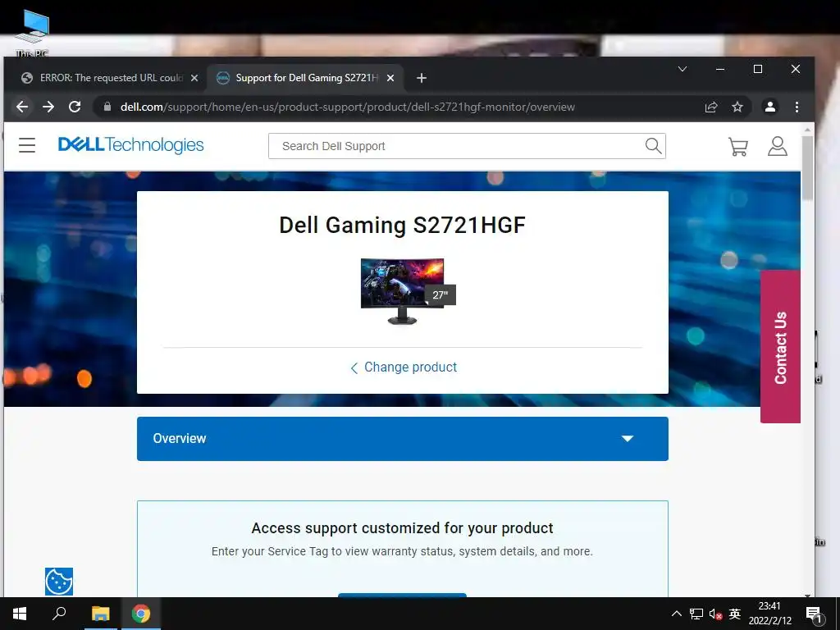
Task: Go forward in browser history
Action: tap(48, 107)
